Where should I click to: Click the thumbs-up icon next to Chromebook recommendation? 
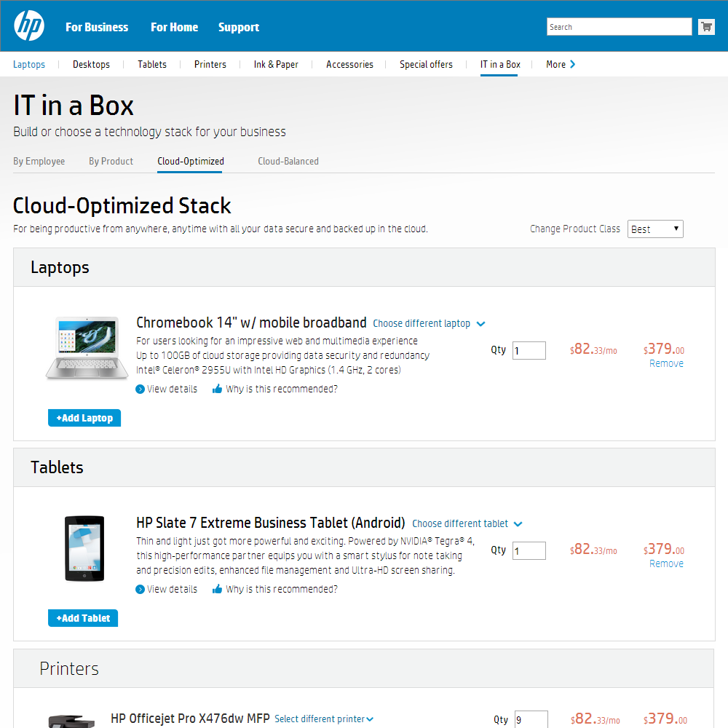click(x=218, y=389)
